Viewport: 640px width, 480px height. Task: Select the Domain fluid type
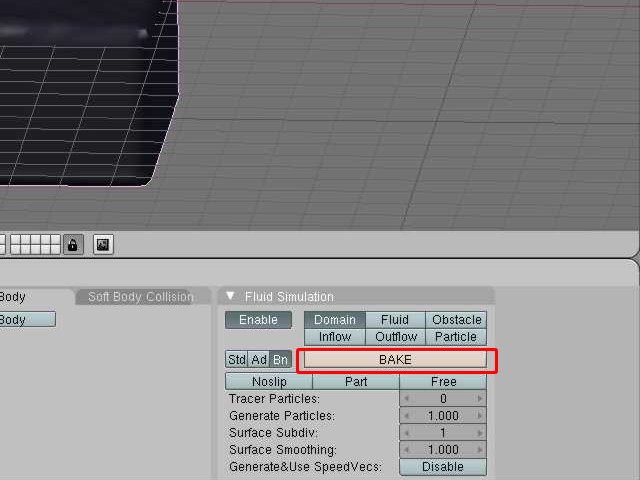click(x=335, y=320)
